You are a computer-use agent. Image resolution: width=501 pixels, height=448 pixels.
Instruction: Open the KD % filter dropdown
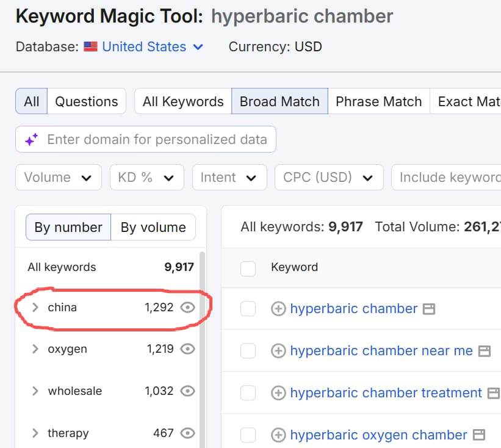pyautogui.click(x=146, y=178)
